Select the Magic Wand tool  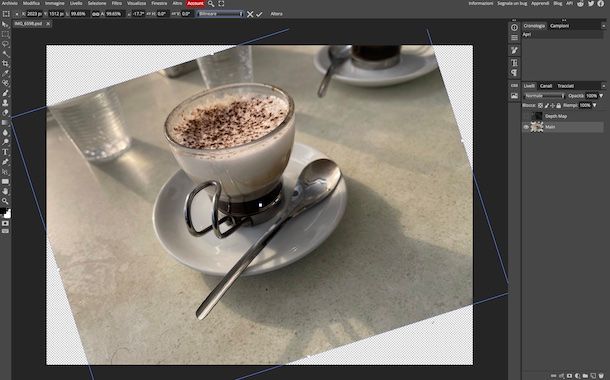tap(5, 54)
